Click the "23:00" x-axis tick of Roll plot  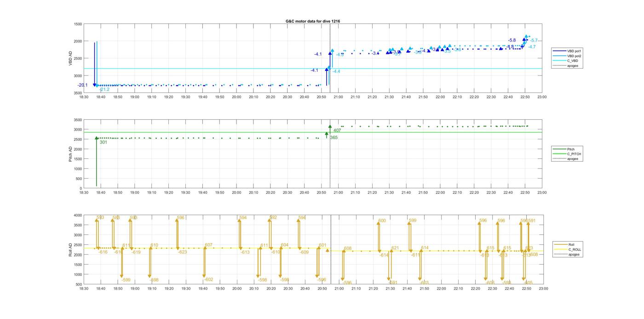coord(543,289)
